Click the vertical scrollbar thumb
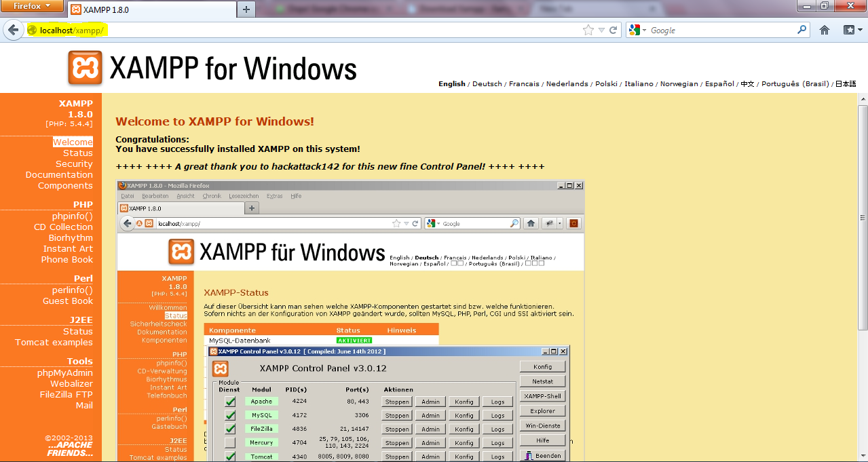Image resolution: width=868 pixels, height=462 pixels. [863, 217]
